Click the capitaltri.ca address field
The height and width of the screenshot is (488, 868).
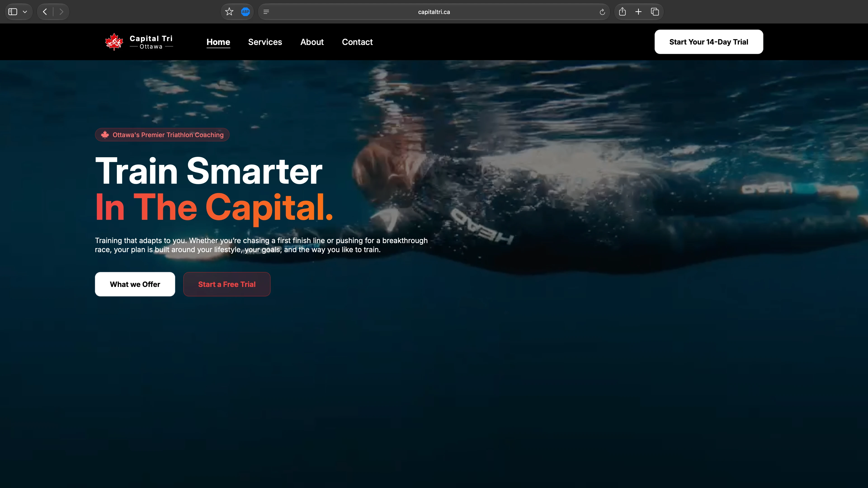pos(434,12)
